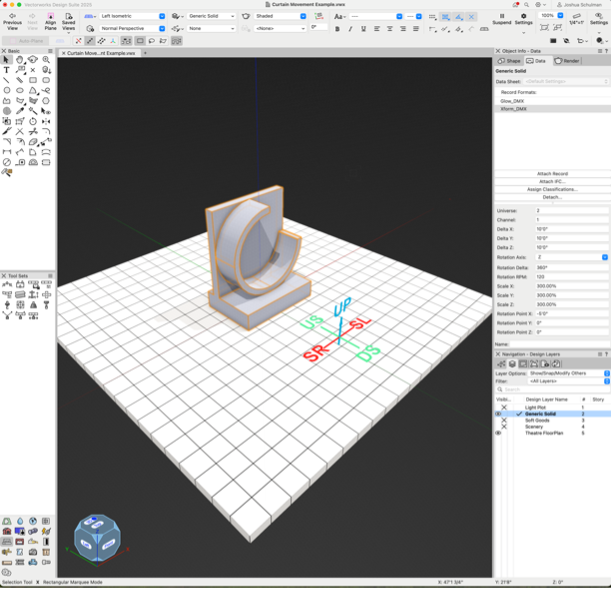Click the Attach Record button
This screenshot has width=614, height=592.
coord(552,174)
